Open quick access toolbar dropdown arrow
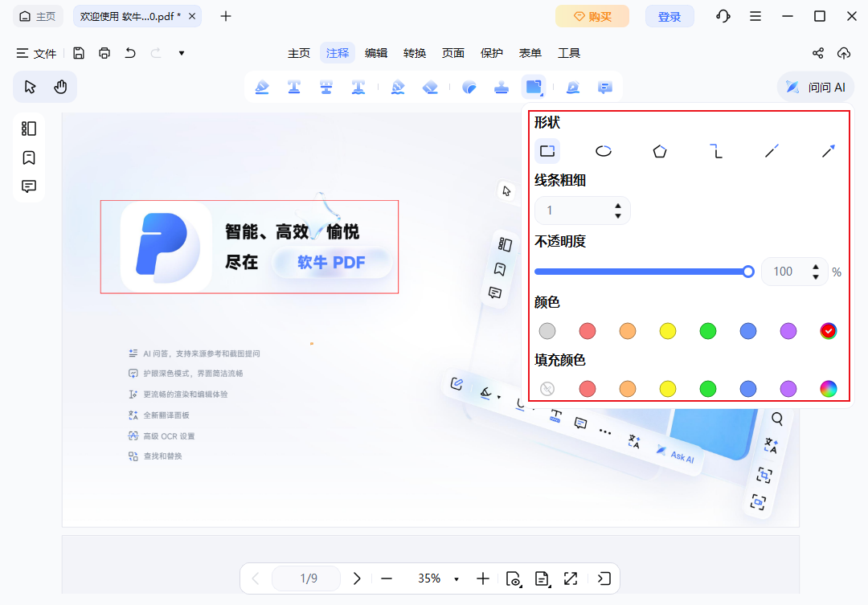 (182, 53)
